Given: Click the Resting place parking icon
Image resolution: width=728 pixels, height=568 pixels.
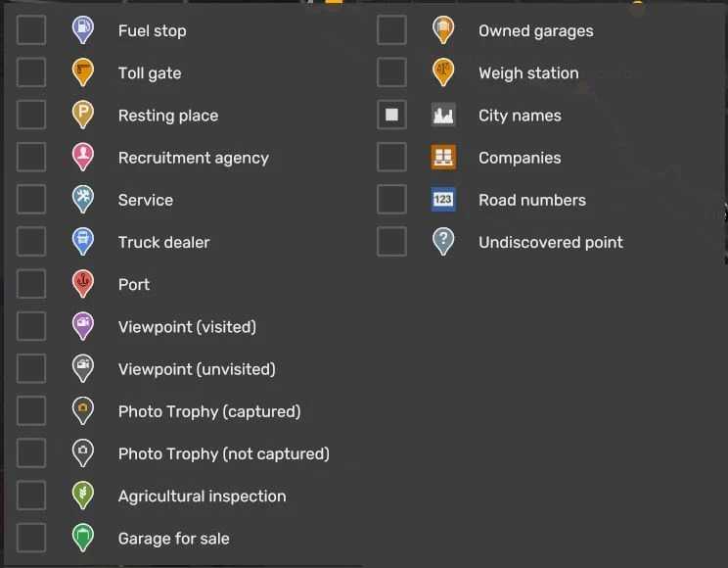Looking at the screenshot, I should coord(83,114).
